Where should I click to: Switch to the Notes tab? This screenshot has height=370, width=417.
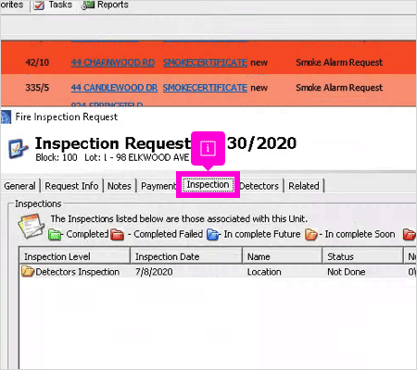119,186
